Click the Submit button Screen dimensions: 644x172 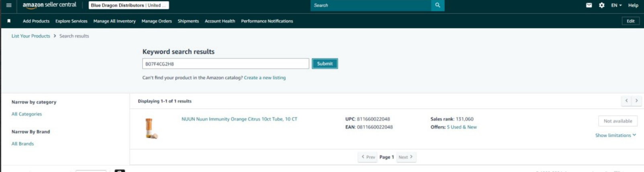tap(325, 63)
